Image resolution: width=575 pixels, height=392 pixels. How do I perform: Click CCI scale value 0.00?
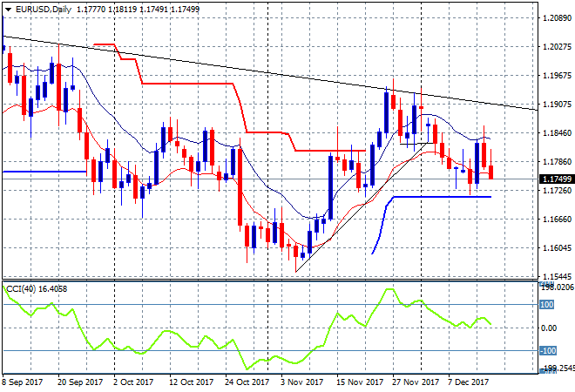click(x=549, y=328)
